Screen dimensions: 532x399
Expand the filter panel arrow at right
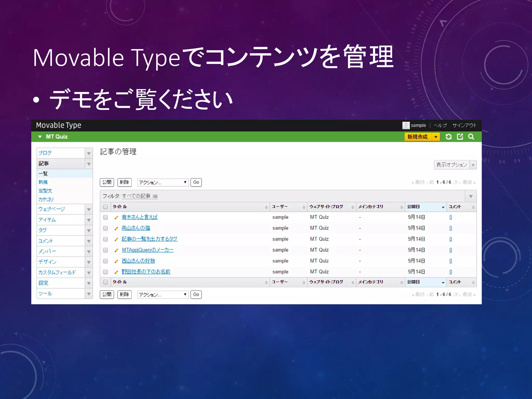tap(471, 196)
